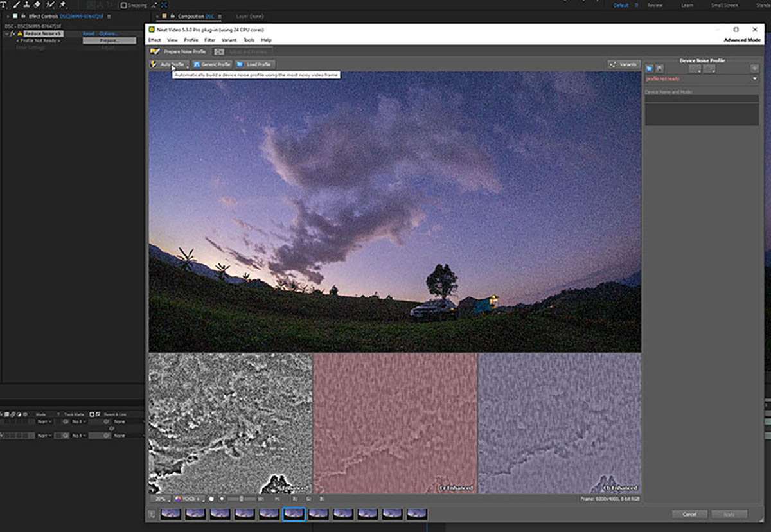Choose the Generic Profile button
The width and height of the screenshot is (771, 532).
pos(212,64)
